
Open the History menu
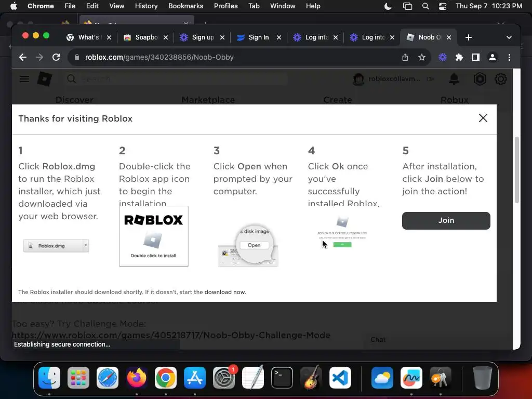(146, 6)
